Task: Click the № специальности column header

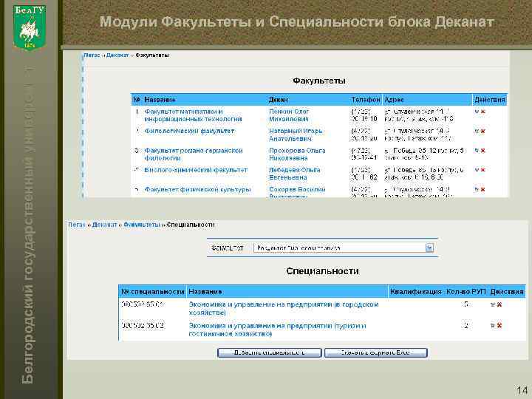Action: (153, 292)
